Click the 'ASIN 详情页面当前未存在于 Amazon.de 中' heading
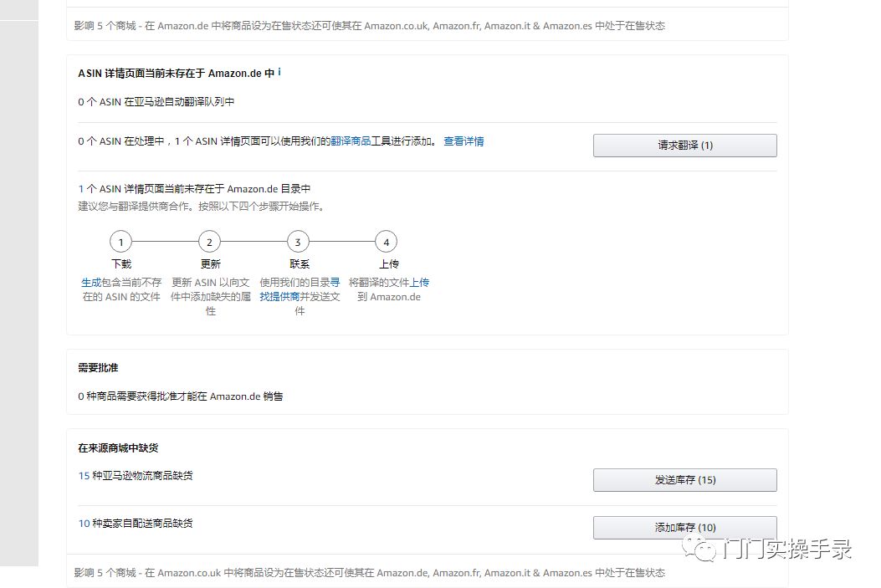Image resolution: width=881 pixels, height=588 pixels. [177, 74]
